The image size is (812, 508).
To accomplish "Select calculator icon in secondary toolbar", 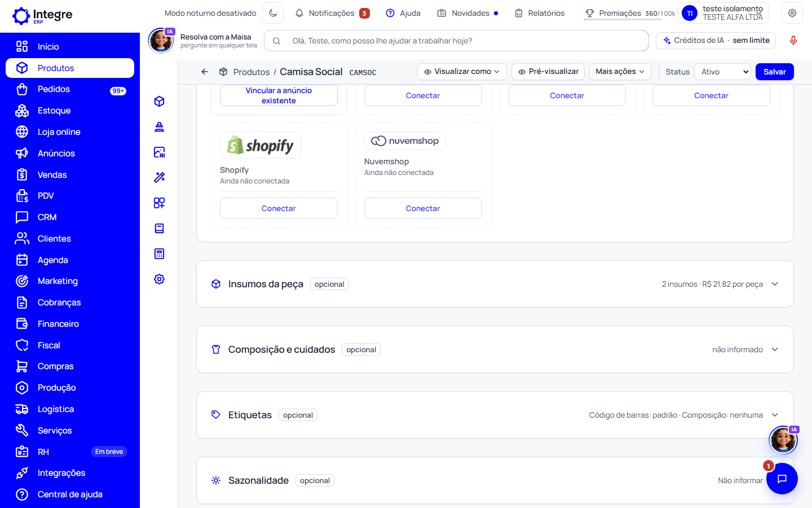I will tap(160, 253).
